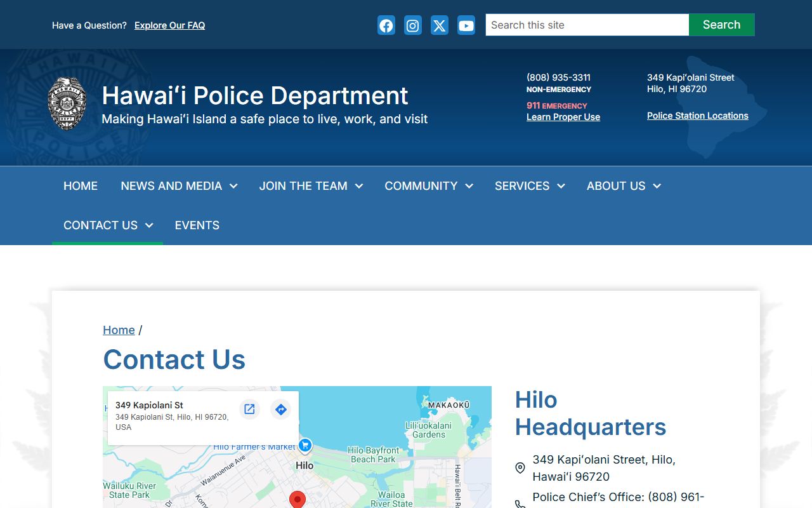
Task: Click the 349 Kapiolani St map card title
Action: pyautogui.click(x=149, y=405)
